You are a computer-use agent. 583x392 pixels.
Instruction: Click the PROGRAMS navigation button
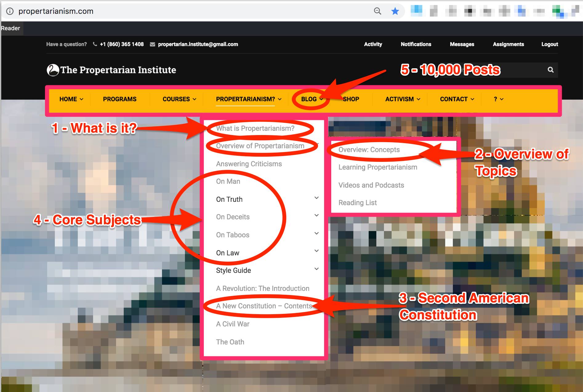119,99
